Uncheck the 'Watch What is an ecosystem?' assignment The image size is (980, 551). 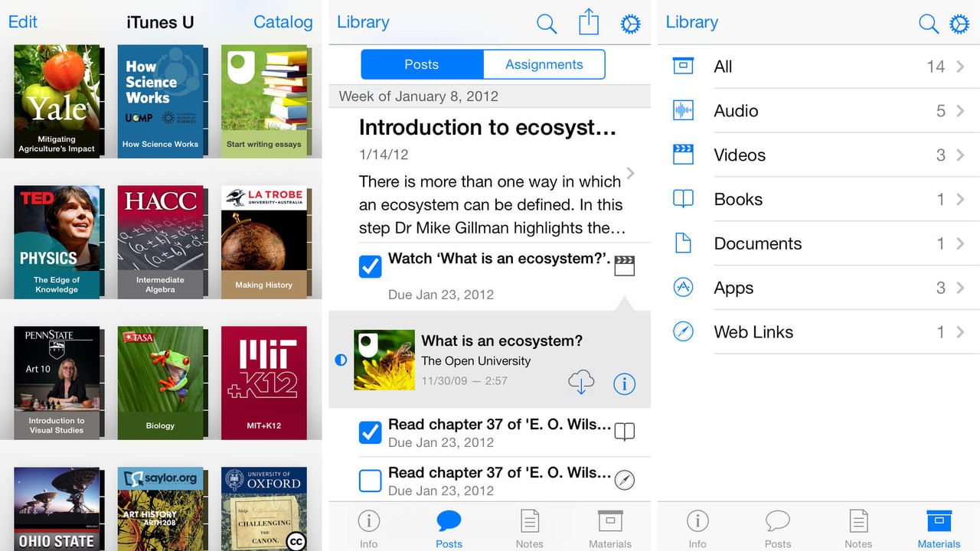tap(370, 266)
